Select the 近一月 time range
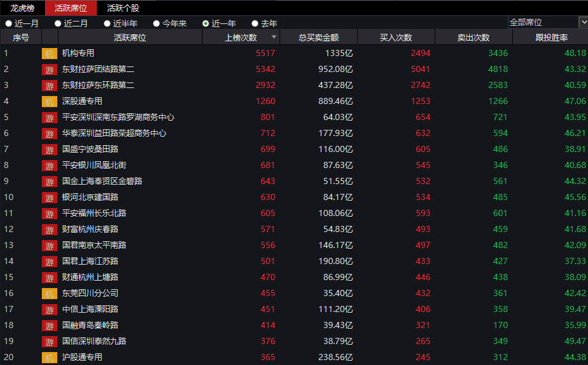The height and width of the screenshot is (365, 588). [22, 23]
